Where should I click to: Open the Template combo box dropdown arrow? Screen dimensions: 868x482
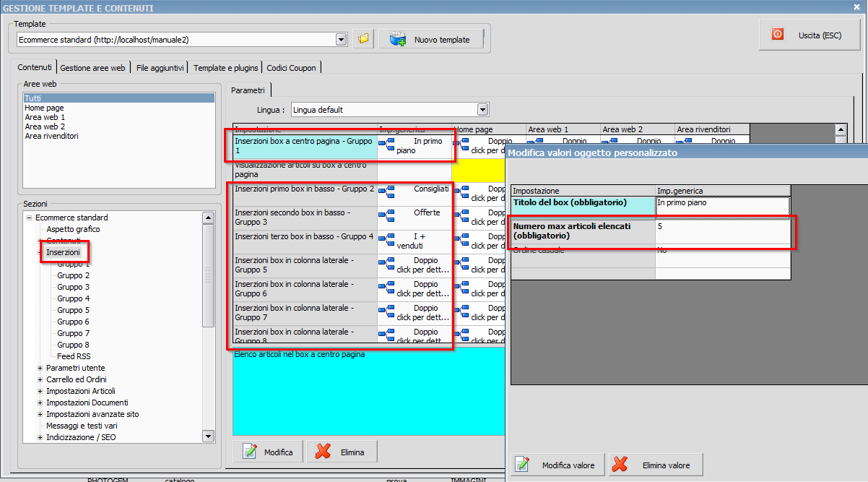coord(342,40)
